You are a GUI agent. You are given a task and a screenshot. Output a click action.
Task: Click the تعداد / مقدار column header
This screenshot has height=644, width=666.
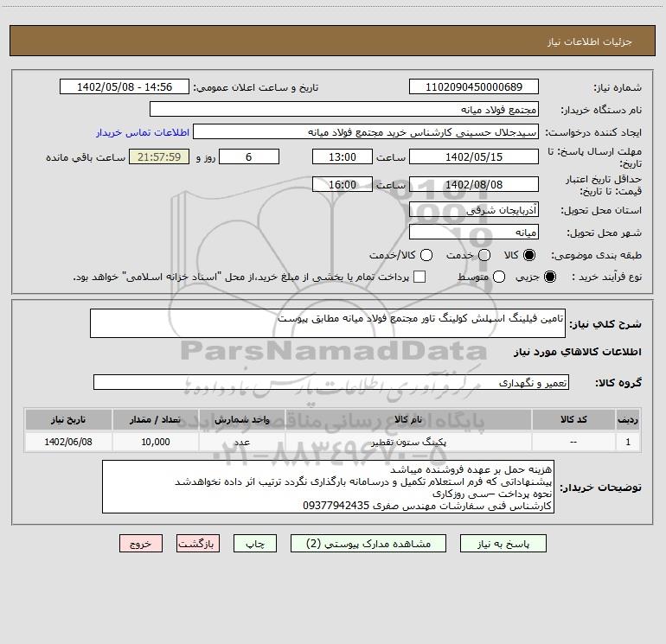(x=155, y=419)
